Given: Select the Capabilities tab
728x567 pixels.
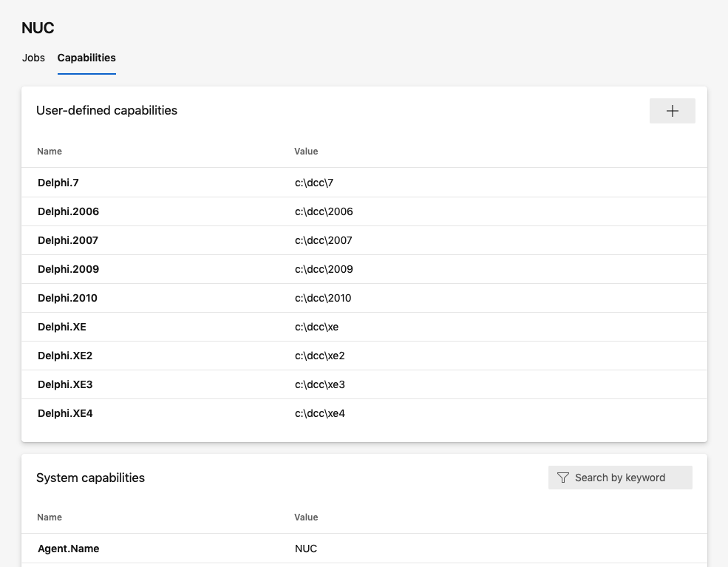Looking at the screenshot, I should (x=86, y=58).
